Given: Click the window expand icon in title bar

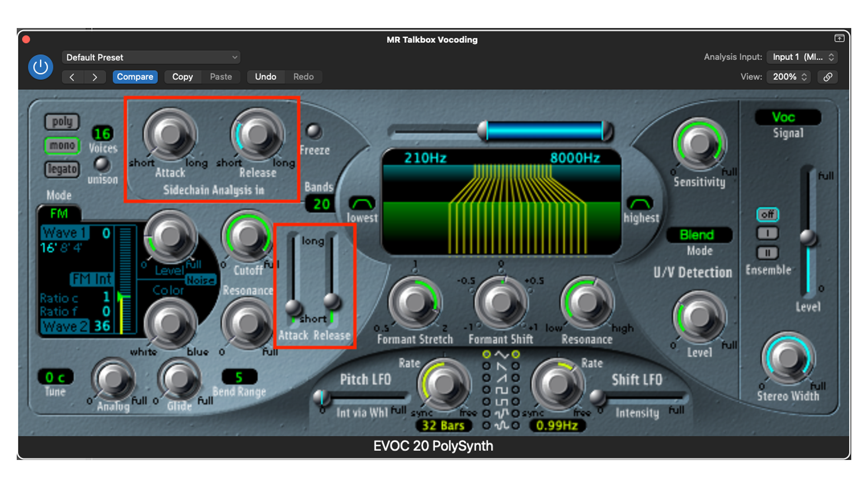Looking at the screenshot, I should (839, 38).
